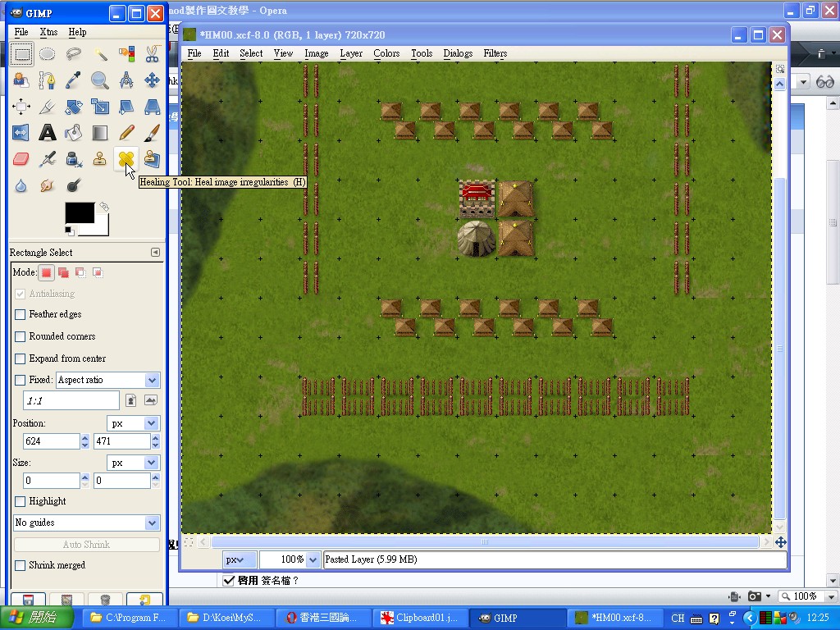The height and width of the screenshot is (630, 840).
Task: Toggle the Shrink merged checkbox
Action: [x=21, y=565]
